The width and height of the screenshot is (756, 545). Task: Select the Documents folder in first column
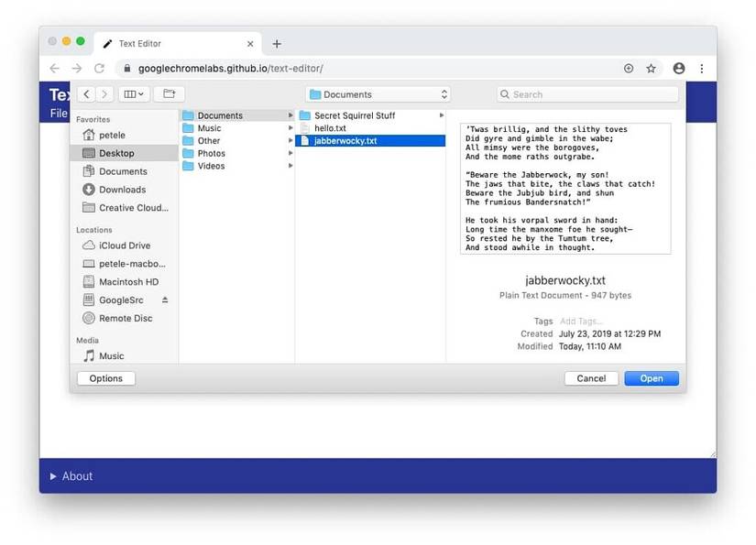237,115
